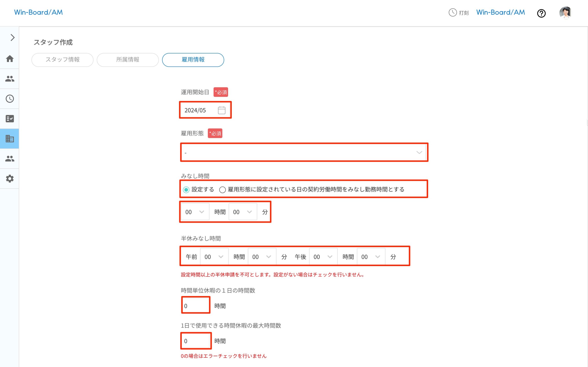
Task: Select the staff management people icon
Action: tap(9, 78)
